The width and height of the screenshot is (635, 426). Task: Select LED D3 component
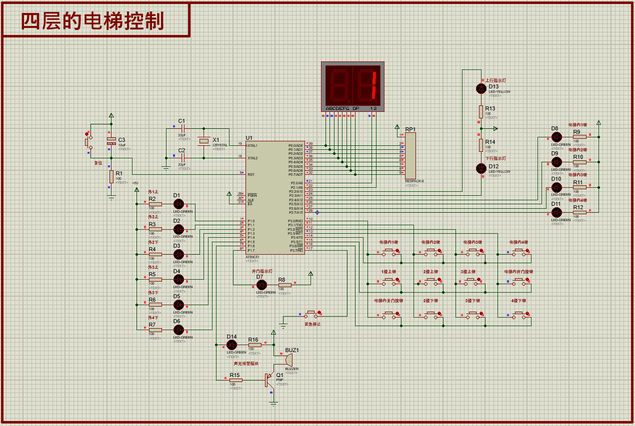click(x=179, y=254)
